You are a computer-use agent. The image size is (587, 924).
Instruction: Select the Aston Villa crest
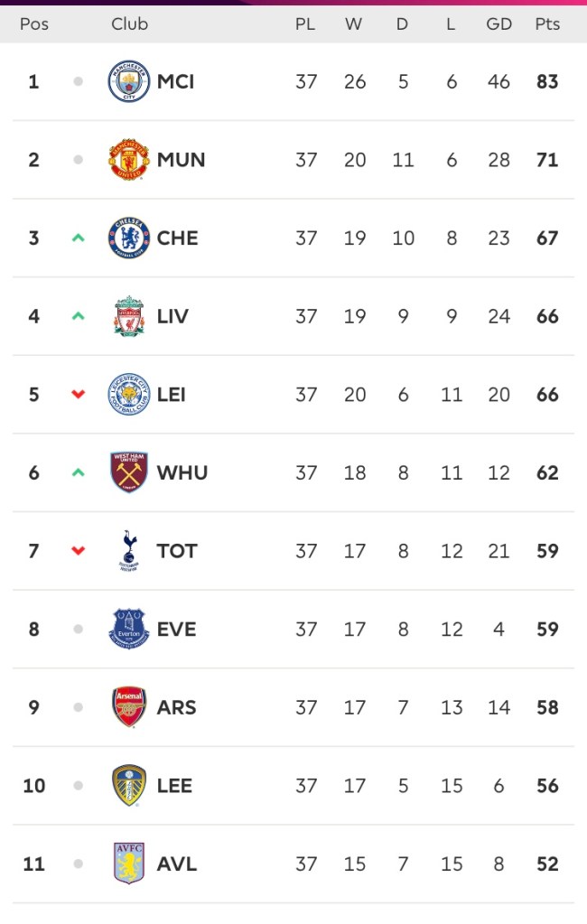click(128, 863)
